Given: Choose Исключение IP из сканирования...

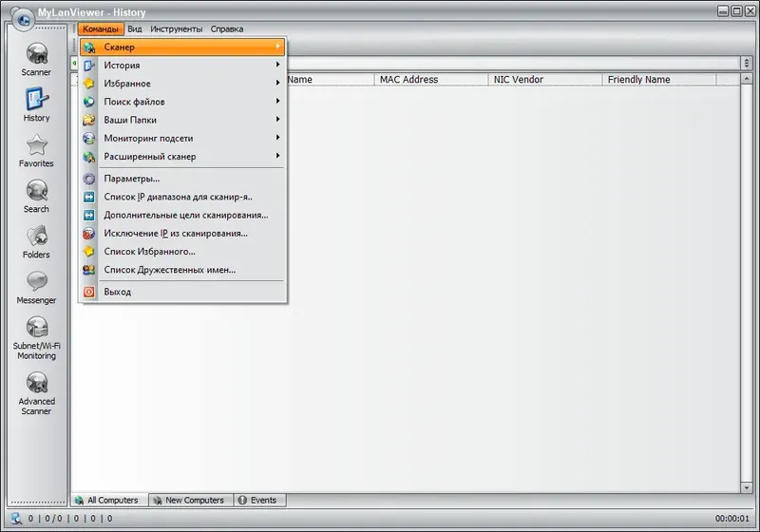Looking at the screenshot, I should [x=183, y=234].
